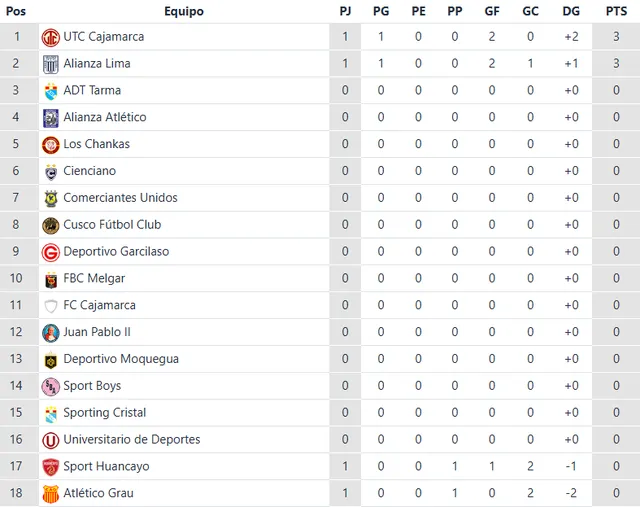Click the Sport Huancayo crest icon

tap(51, 467)
